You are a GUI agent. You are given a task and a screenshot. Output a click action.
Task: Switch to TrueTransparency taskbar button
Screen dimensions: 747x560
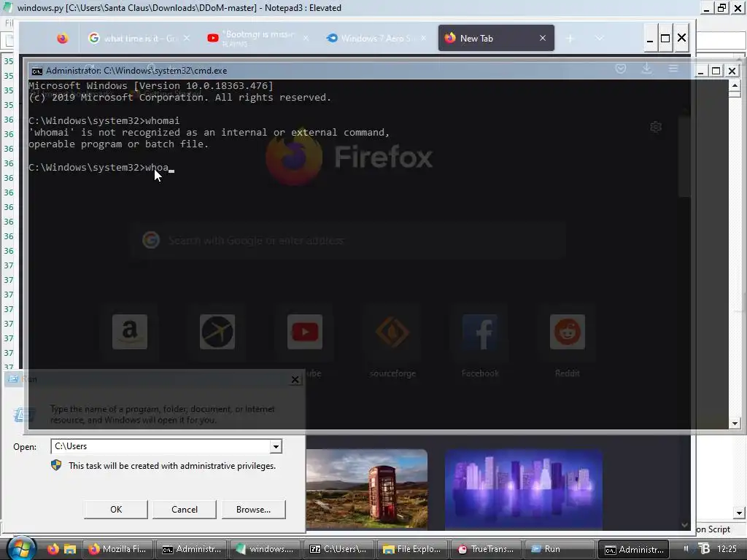(x=487, y=549)
